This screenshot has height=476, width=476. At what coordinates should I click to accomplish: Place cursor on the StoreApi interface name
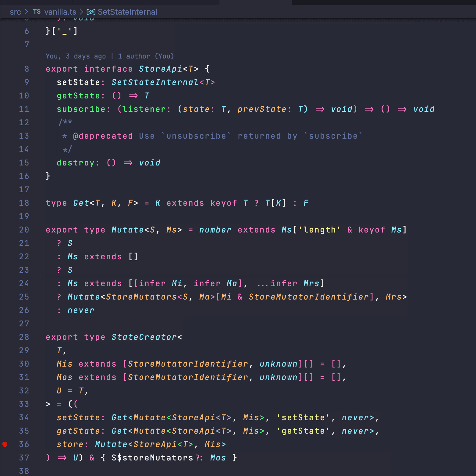(x=160, y=69)
